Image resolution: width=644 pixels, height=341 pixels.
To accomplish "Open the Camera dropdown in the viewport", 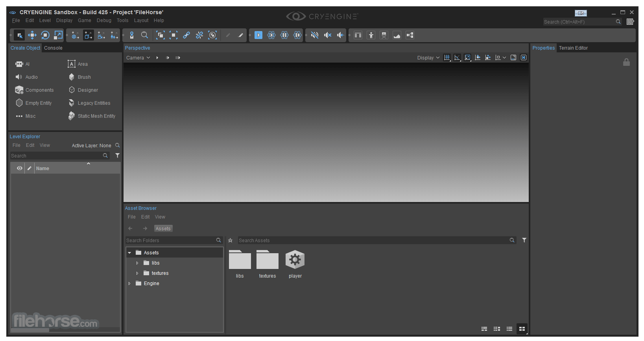I will pos(138,57).
